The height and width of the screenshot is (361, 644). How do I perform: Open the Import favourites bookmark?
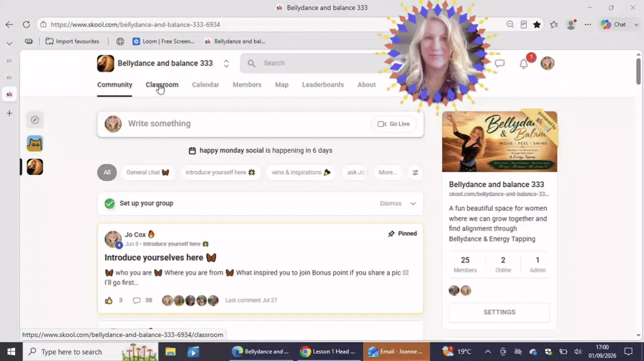click(x=72, y=42)
